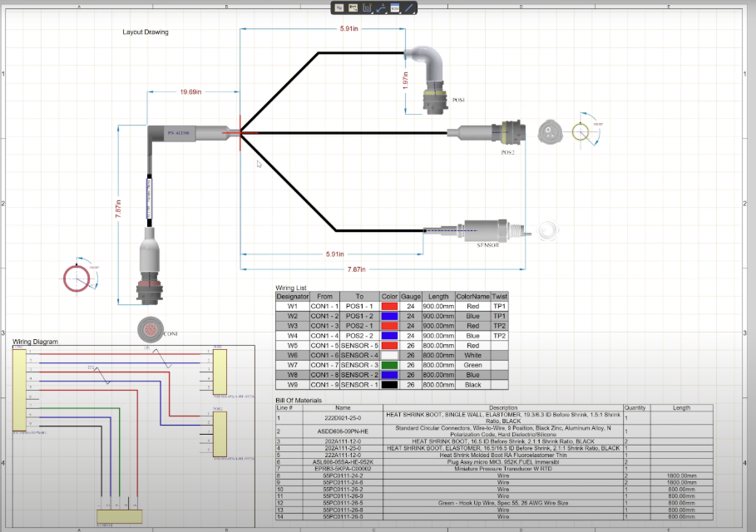Select the SENSOR label under the transducer
The height and width of the screenshot is (532, 756).
pyautogui.click(x=488, y=244)
